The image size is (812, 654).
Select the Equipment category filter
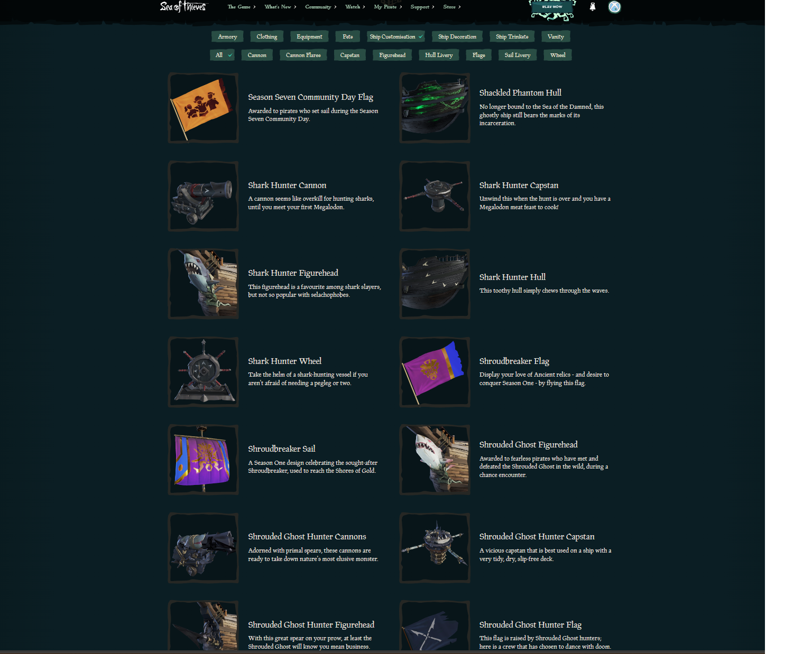tap(309, 36)
